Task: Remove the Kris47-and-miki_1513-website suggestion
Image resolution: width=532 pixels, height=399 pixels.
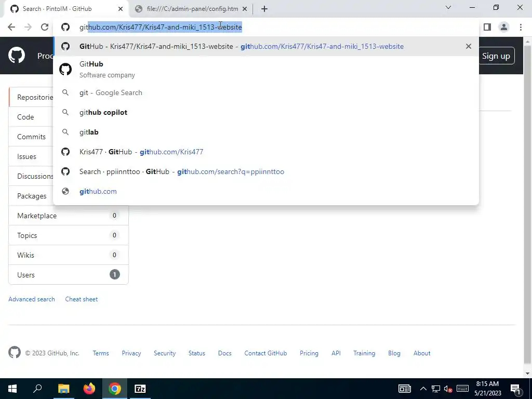Action: [x=468, y=46]
